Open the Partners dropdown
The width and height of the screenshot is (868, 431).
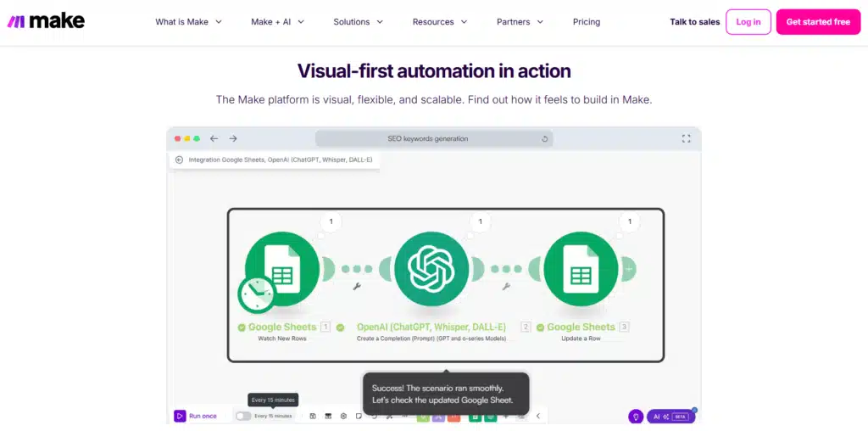[x=520, y=22]
